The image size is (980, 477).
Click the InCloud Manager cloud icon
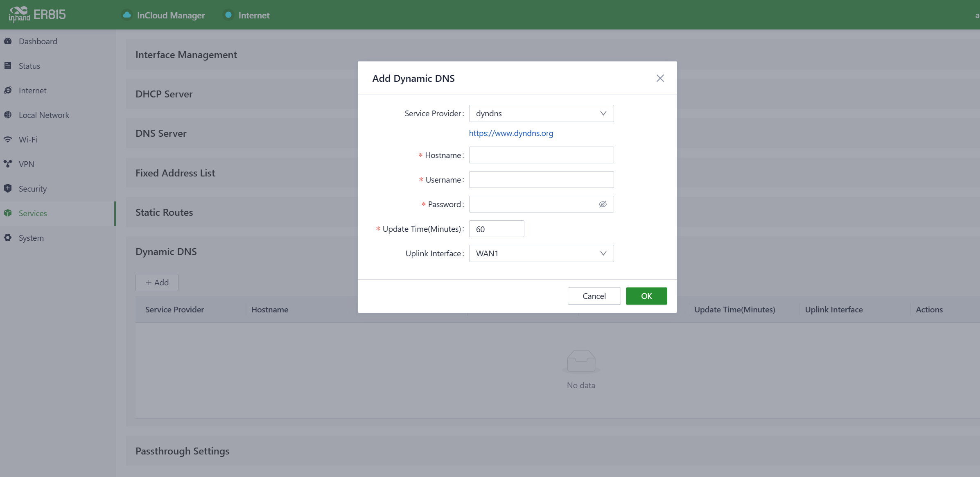127,15
